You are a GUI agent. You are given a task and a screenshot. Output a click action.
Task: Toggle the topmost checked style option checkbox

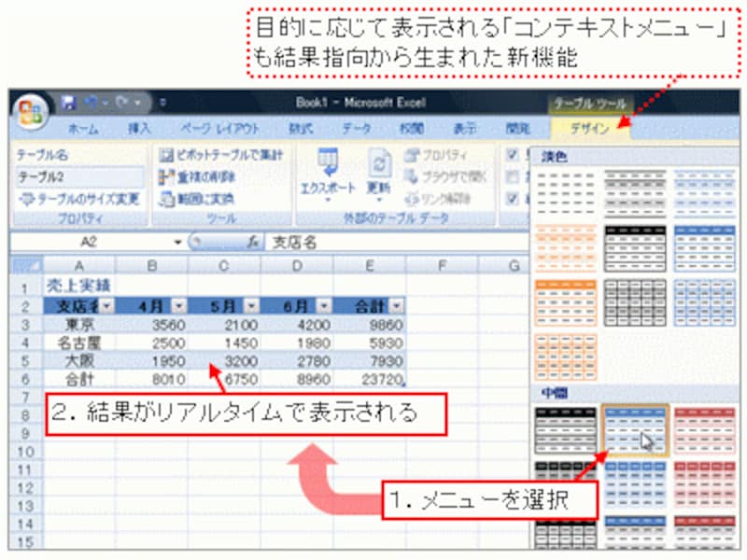pos(512,154)
